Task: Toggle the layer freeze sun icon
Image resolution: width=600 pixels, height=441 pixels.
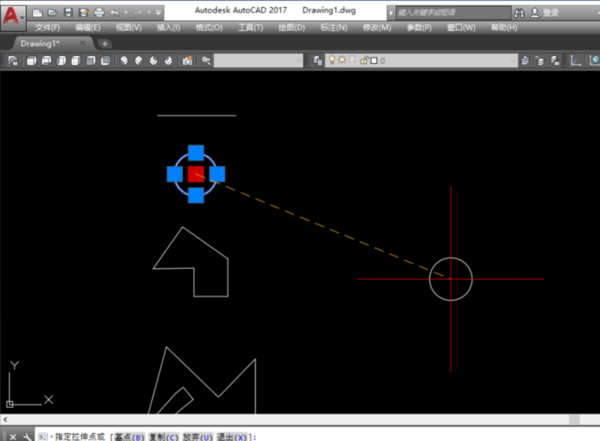Action: 342,61
